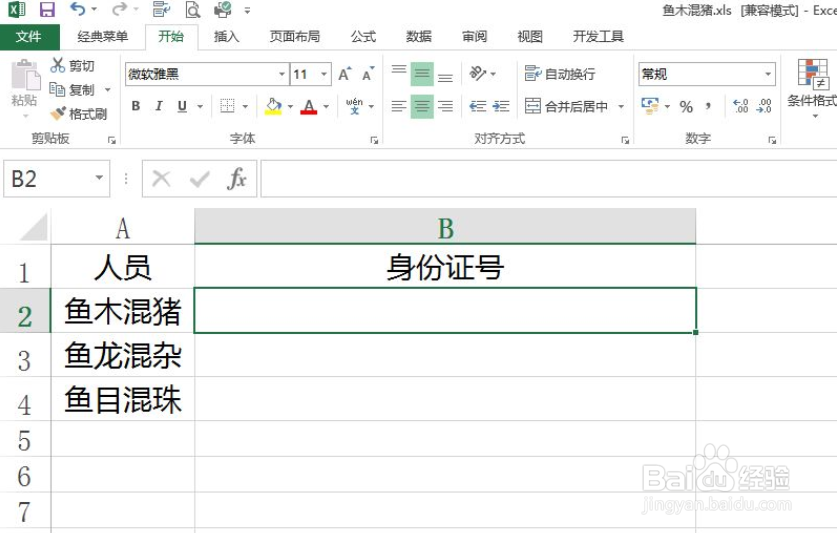Toggle middle vertical alignment
The height and width of the screenshot is (533, 837).
[422, 74]
